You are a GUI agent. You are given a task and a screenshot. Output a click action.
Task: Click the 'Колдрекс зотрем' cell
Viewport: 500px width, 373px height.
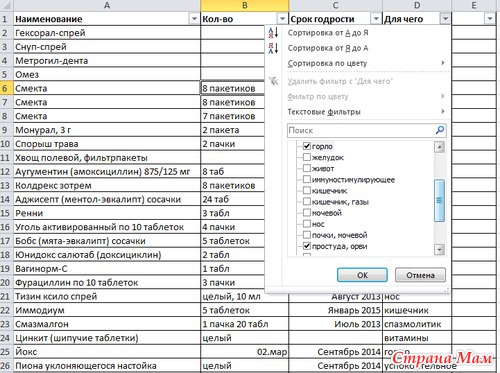click(107, 185)
